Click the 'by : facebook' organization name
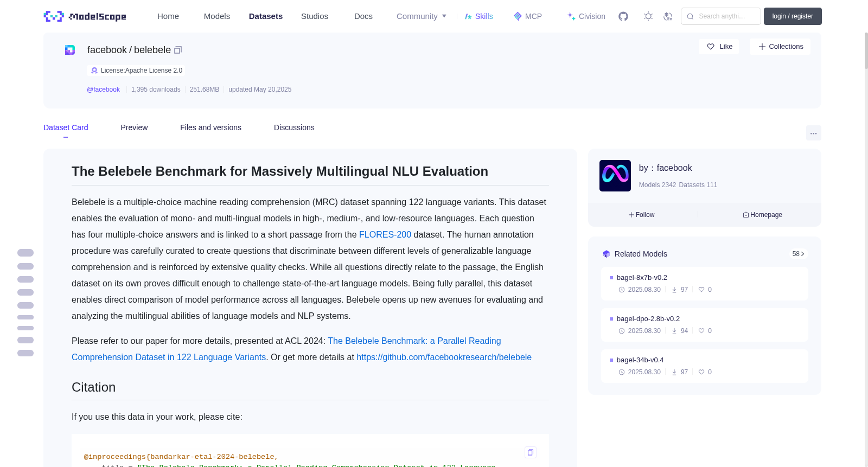The width and height of the screenshot is (868, 467). coord(665,168)
